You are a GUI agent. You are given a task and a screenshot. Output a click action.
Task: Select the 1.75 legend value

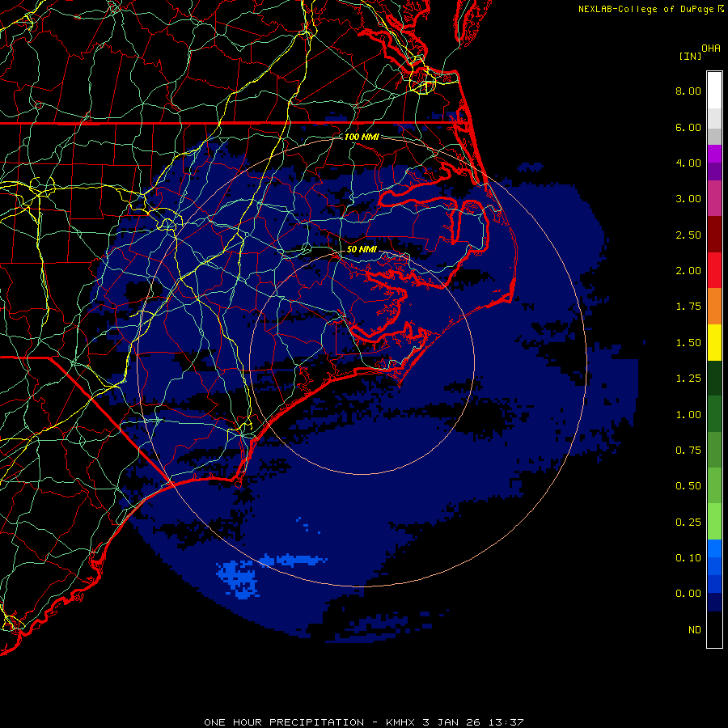point(688,307)
